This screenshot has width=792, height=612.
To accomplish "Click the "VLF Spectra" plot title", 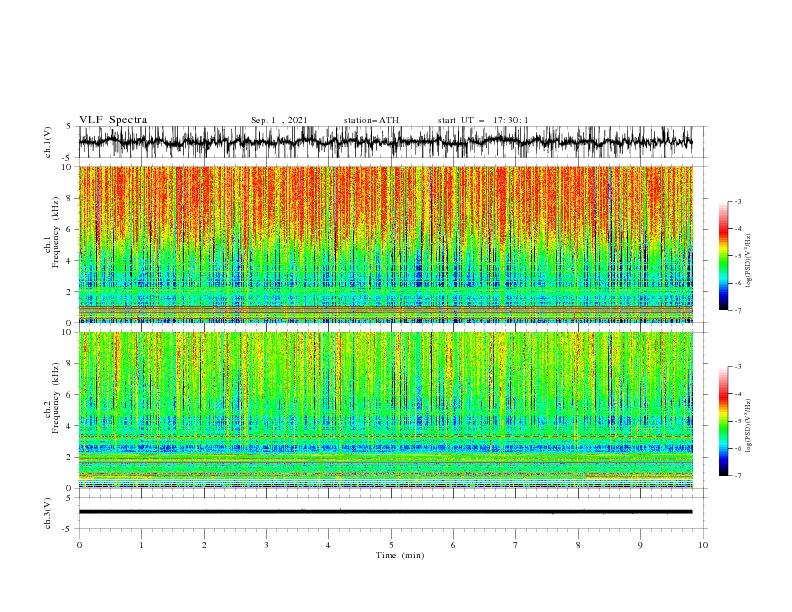I will (x=113, y=120).
